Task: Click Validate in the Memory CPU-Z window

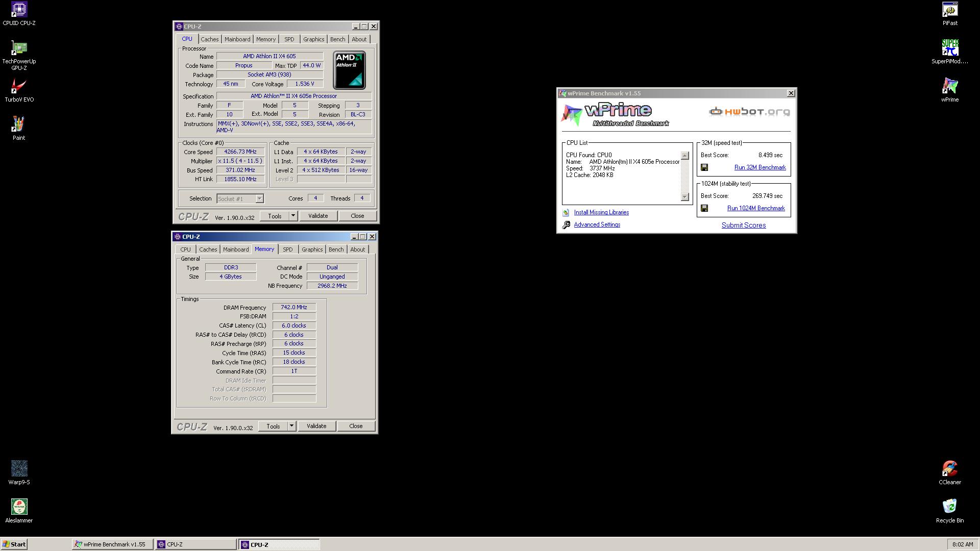Action: pos(316,426)
